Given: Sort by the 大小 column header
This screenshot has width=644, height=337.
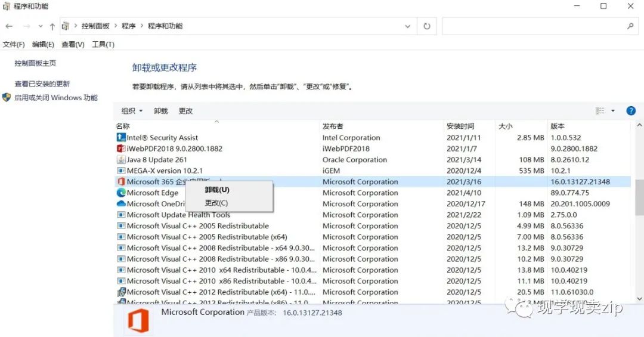Looking at the screenshot, I should pyautogui.click(x=506, y=126).
